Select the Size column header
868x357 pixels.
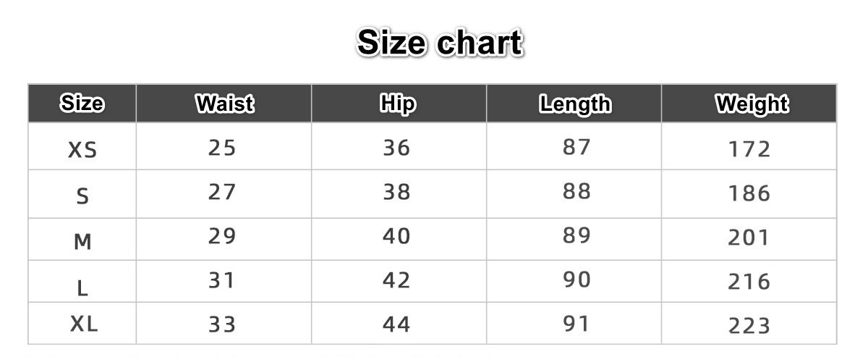click(82, 104)
